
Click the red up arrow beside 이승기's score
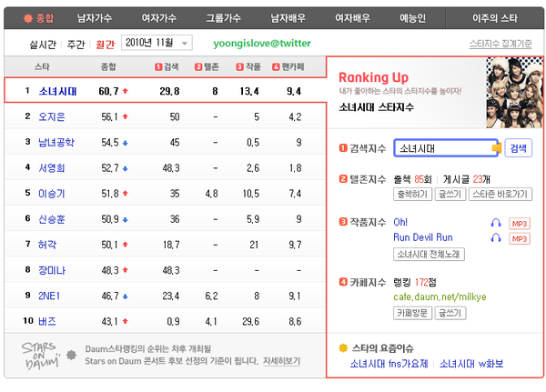pos(126,193)
